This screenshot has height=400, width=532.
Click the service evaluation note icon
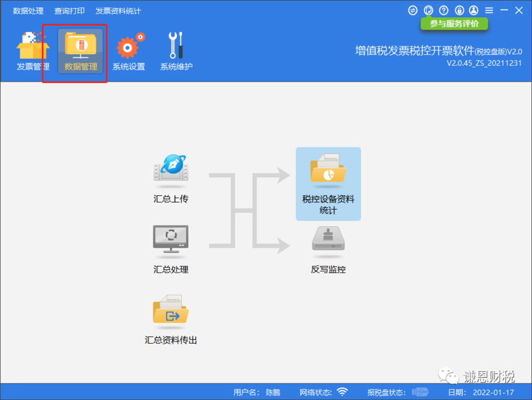tap(429, 11)
